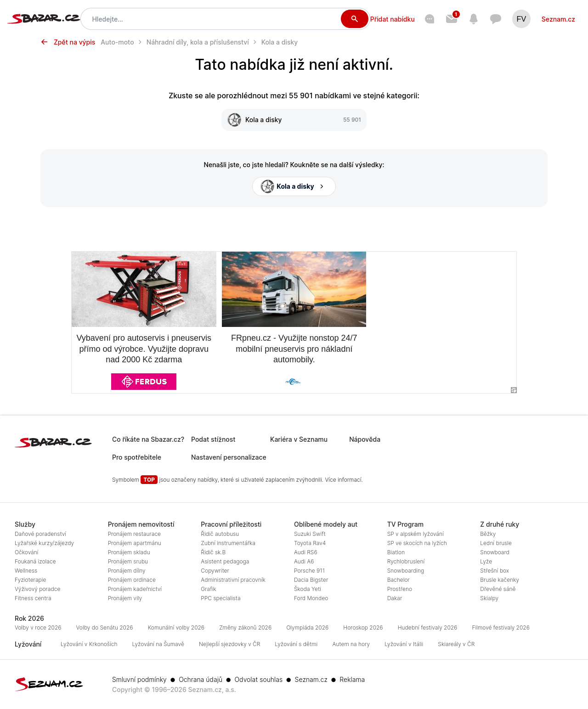Open the mail envelope icon with badge
588x709 pixels.
pyautogui.click(x=452, y=18)
